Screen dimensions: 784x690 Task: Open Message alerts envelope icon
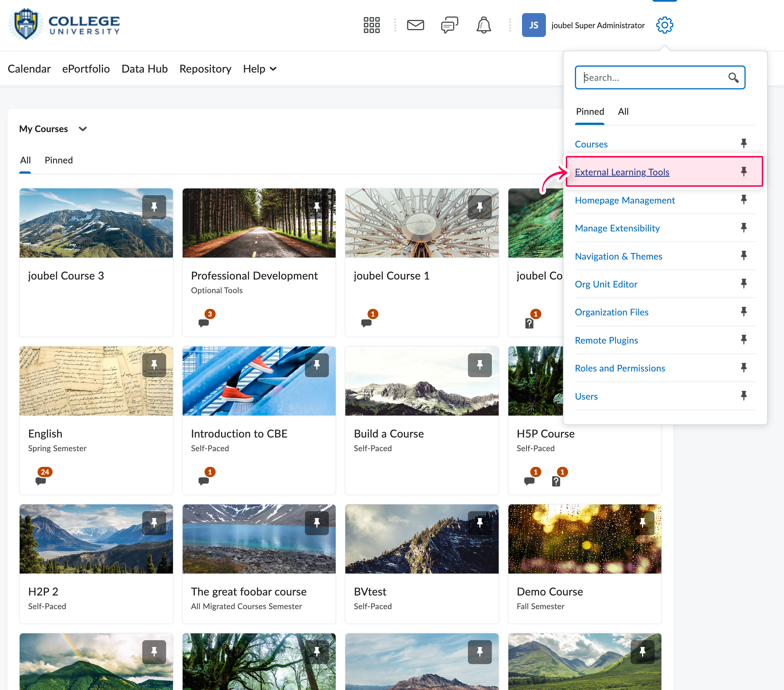pos(415,25)
